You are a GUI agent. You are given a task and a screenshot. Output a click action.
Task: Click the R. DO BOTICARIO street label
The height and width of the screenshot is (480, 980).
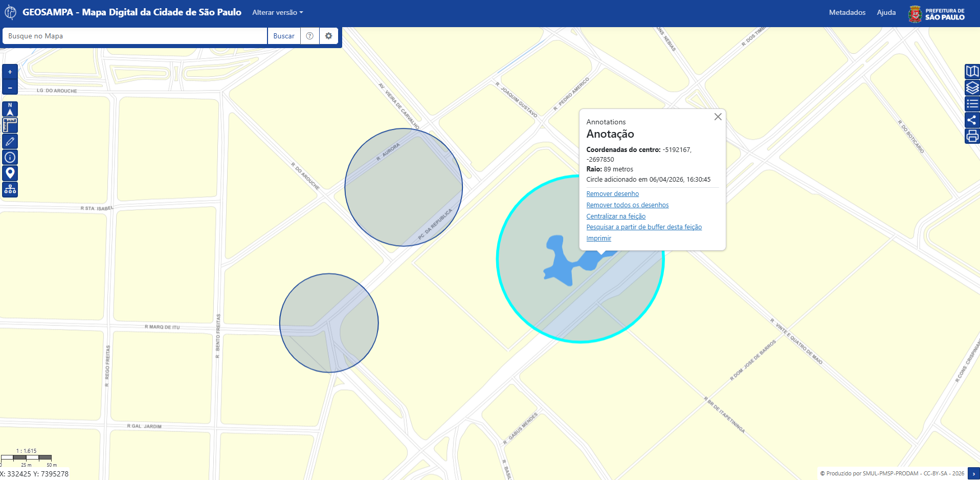pos(911,136)
